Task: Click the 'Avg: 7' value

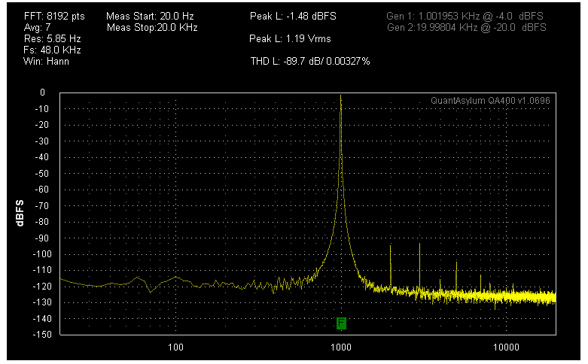Action: coord(37,27)
